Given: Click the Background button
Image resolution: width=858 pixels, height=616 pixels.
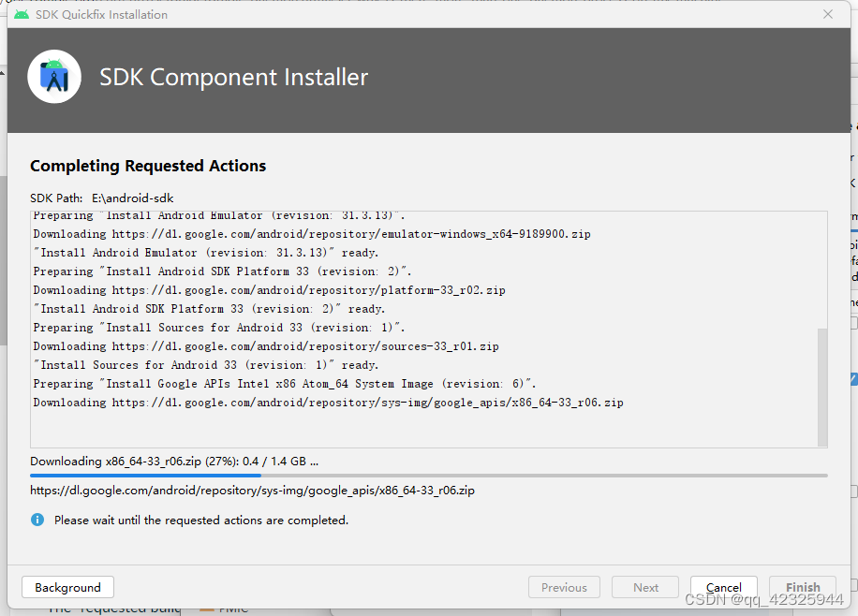Looking at the screenshot, I should tap(67, 587).
